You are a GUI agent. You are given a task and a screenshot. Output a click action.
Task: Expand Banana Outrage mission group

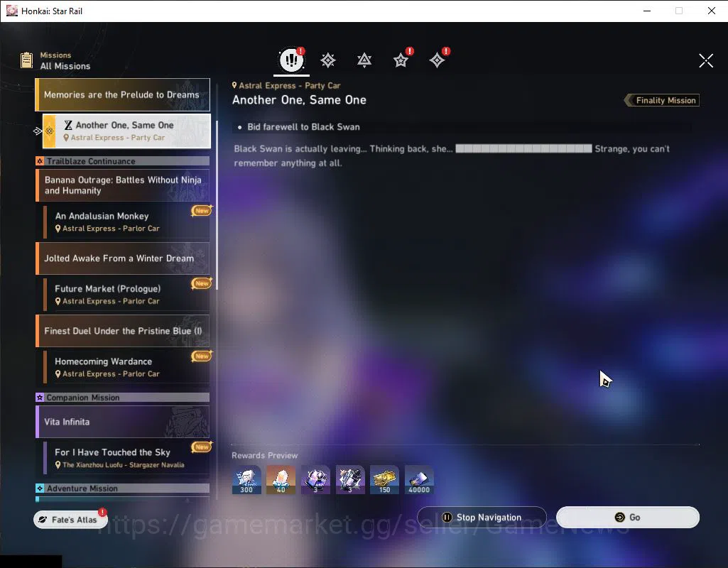pyautogui.click(x=123, y=185)
